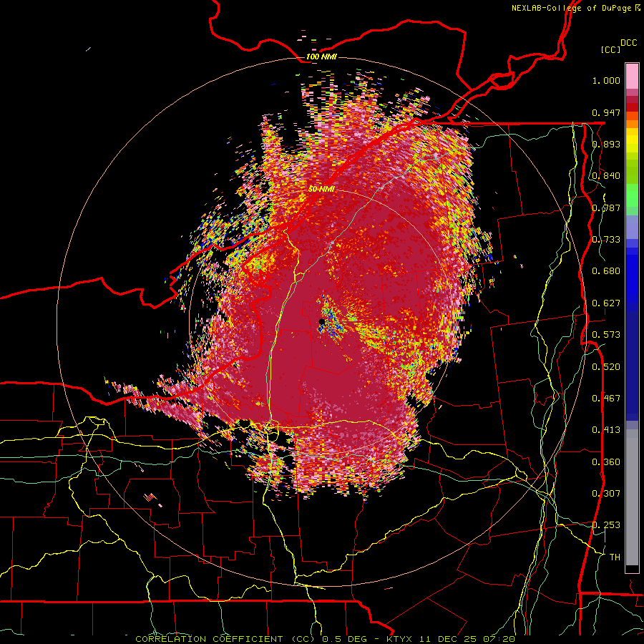Click the 0.787 scale value
This screenshot has width=644, height=644.
(606, 208)
